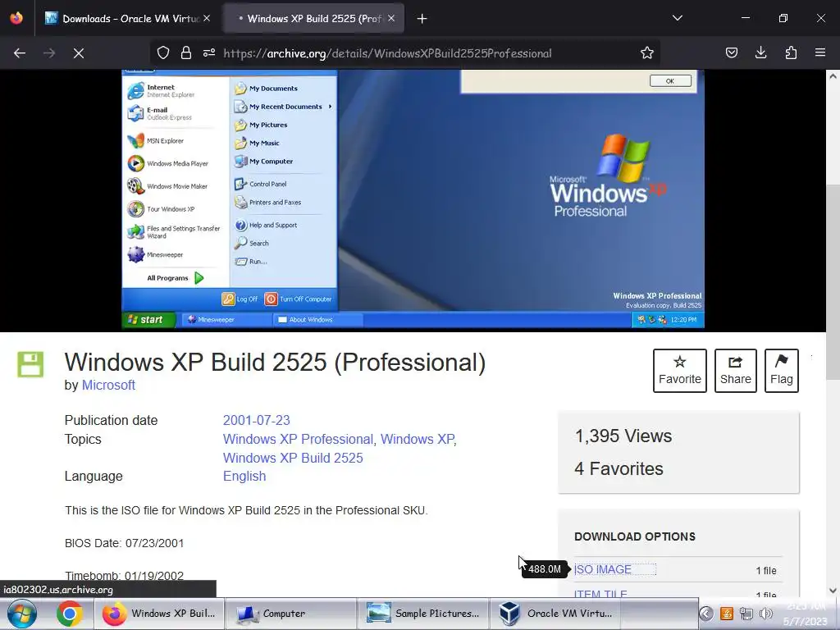This screenshot has width=840, height=630.
Task: Open Sample Pictures taskbar window
Action: (422, 614)
